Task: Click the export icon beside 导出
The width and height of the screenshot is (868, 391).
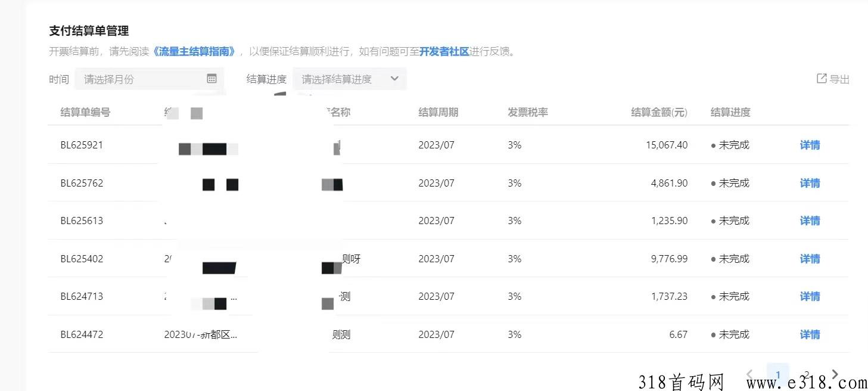Action: pyautogui.click(x=822, y=78)
